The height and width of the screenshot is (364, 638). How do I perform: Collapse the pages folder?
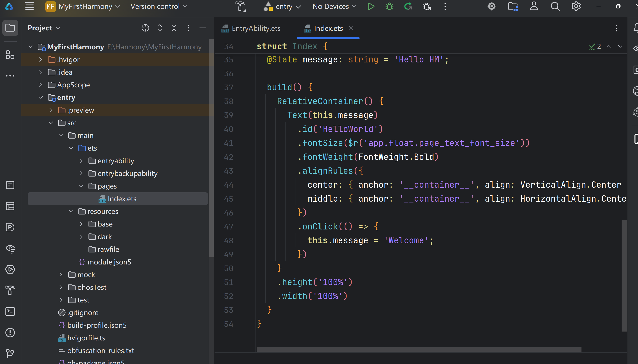click(81, 186)
